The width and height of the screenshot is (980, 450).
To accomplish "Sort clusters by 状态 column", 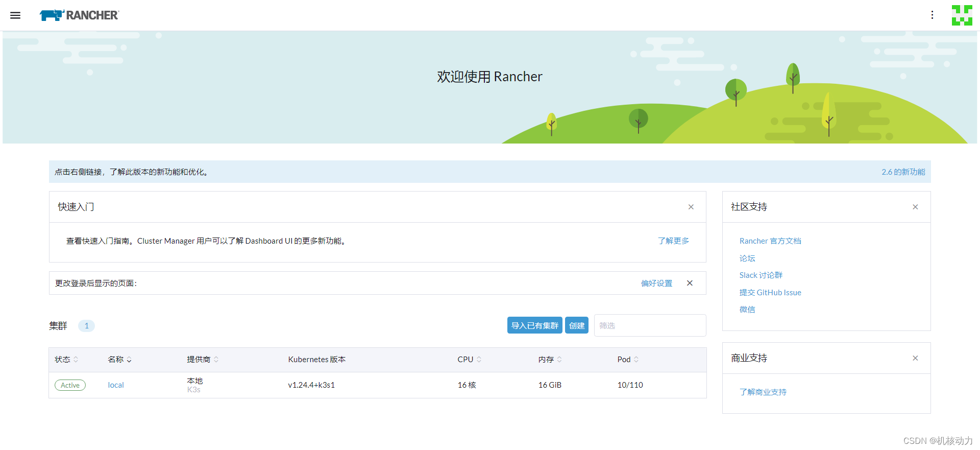I will [66, 360].
